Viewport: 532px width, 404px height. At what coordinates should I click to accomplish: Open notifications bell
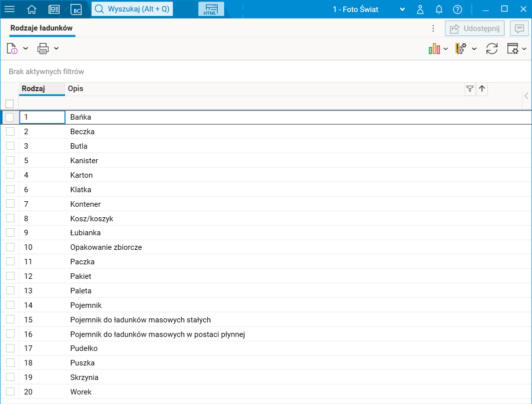pyautogui.click(x=439, y=10)
